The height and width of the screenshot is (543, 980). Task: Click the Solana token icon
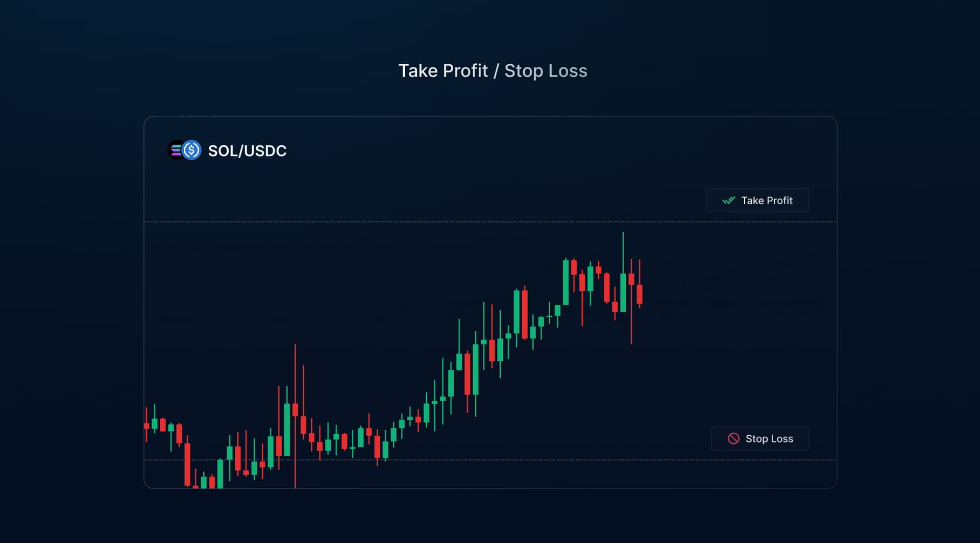(175, 150)
